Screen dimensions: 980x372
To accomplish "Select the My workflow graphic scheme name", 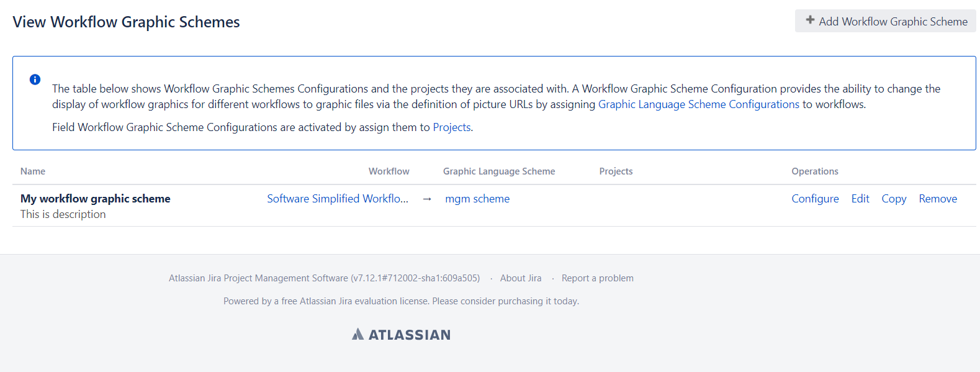I will (96, 199).
